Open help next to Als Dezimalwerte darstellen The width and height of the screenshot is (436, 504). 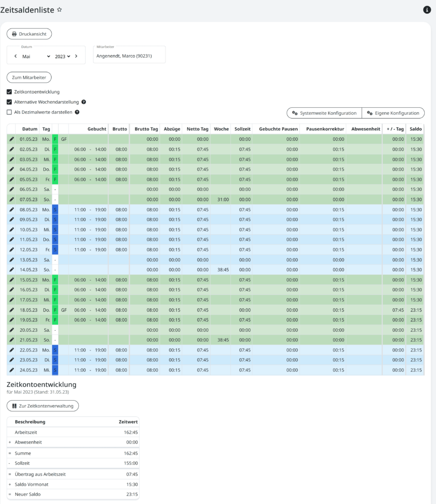(77, 112)
